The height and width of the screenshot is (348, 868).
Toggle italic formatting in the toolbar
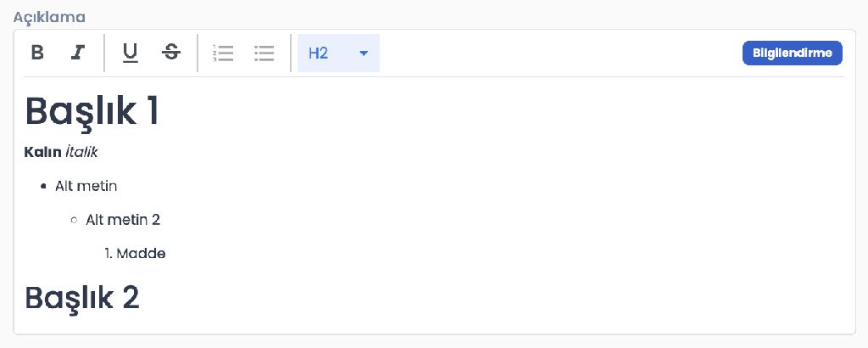pos(78,53)
